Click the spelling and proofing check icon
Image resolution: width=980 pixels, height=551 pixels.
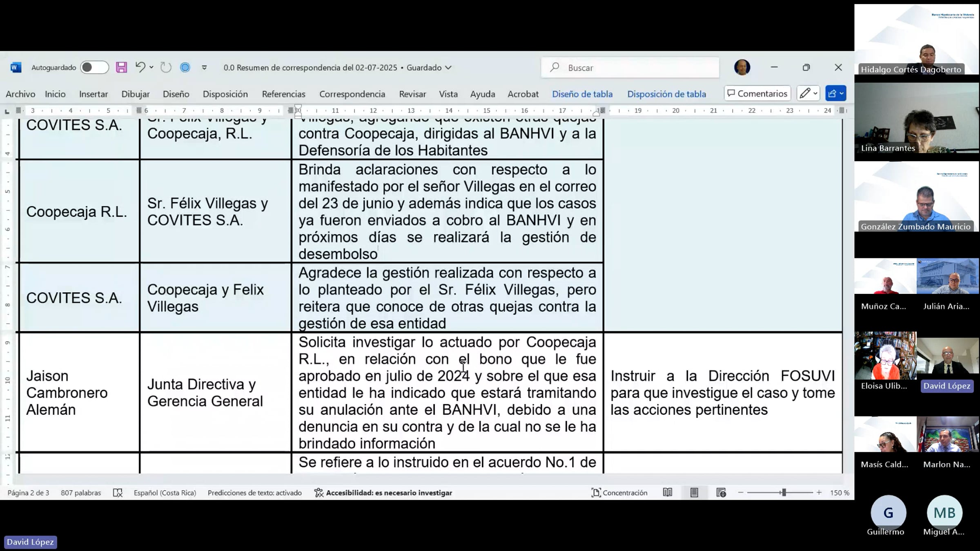click(x=118, y=493)
